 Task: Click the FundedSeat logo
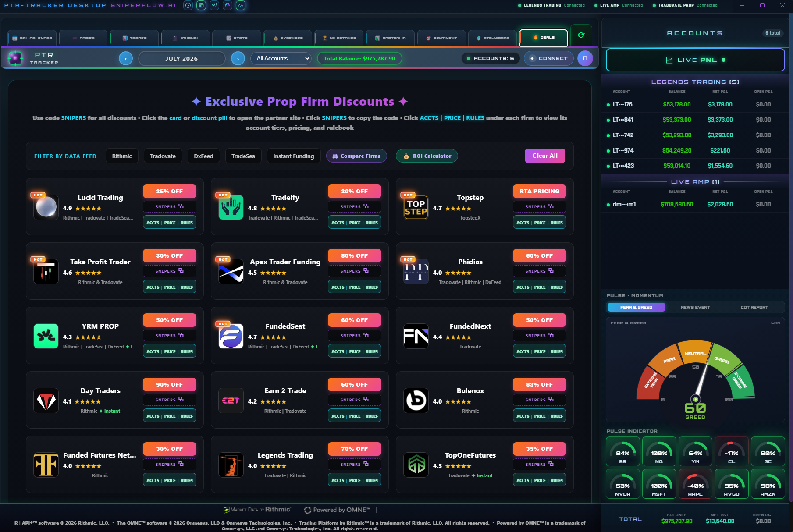231,336
